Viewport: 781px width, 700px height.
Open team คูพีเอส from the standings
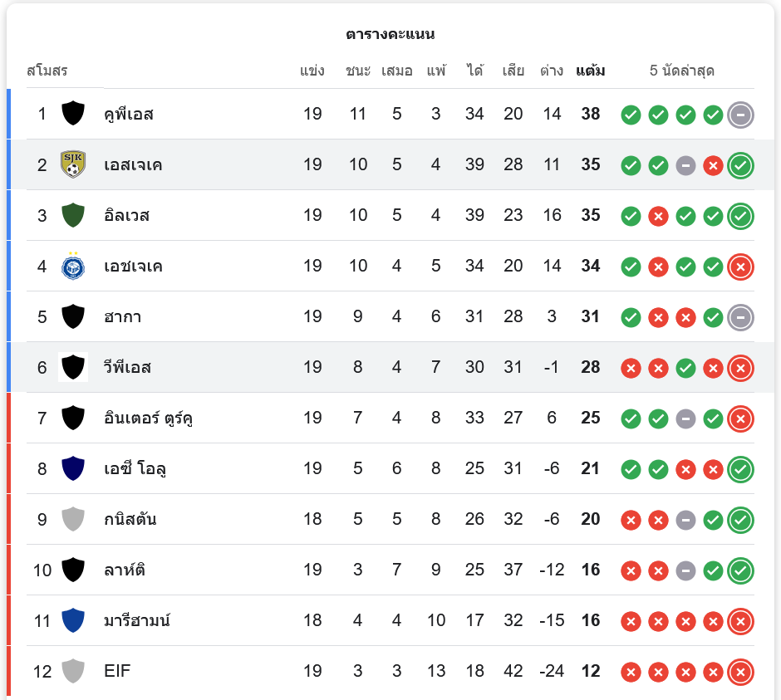coord(129,114)
